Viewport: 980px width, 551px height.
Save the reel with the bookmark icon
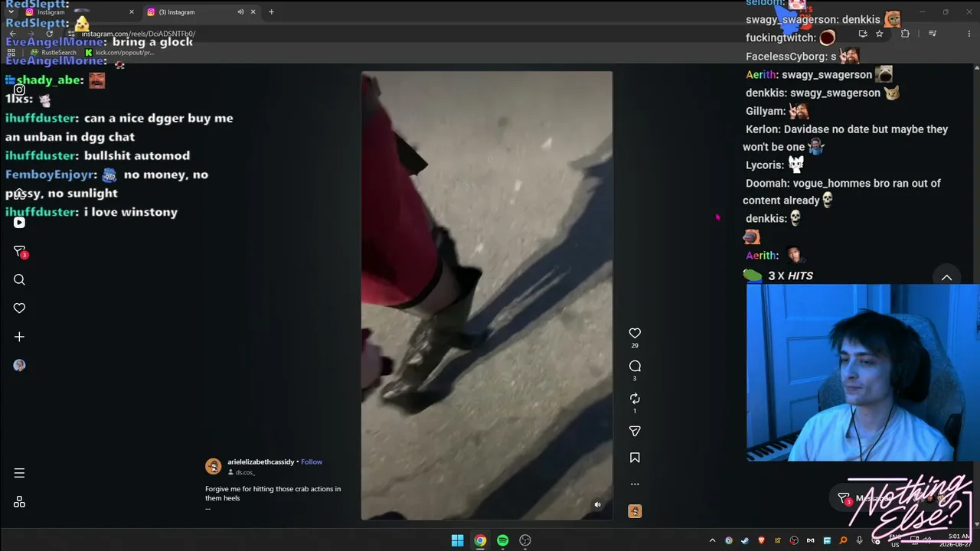tap(635, 458)
